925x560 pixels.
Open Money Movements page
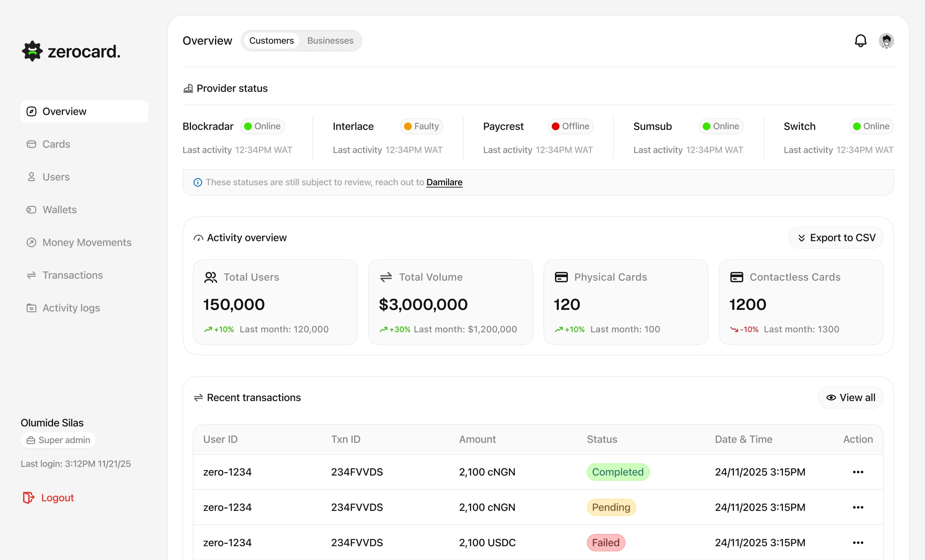[x=87, y=242]
